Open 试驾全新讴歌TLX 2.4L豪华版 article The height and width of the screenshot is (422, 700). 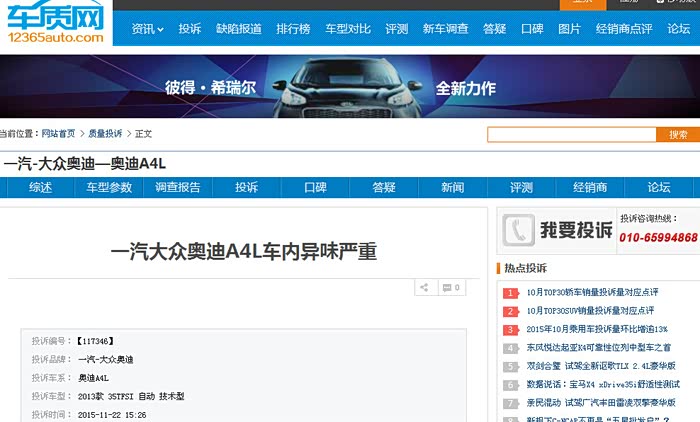pos(601,366)
